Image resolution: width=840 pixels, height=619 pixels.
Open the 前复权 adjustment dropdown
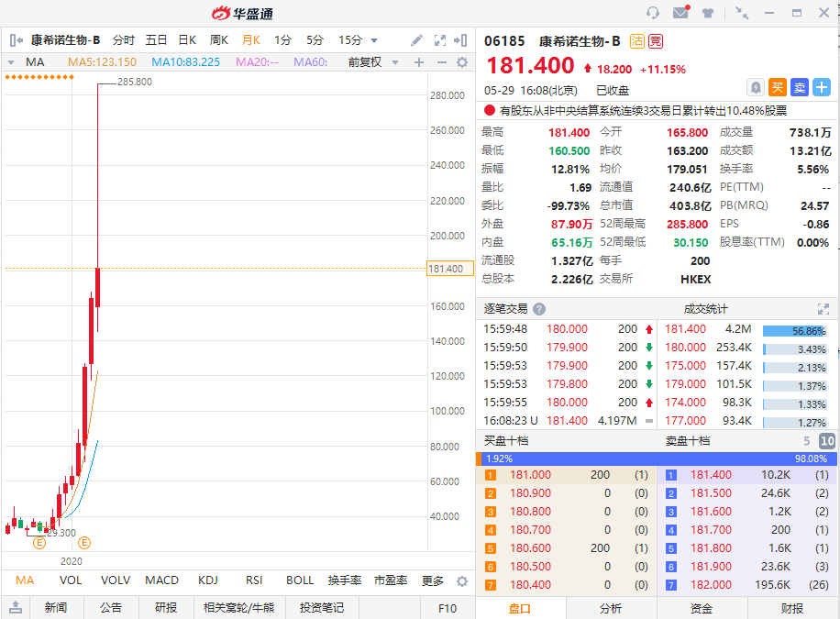370,62
